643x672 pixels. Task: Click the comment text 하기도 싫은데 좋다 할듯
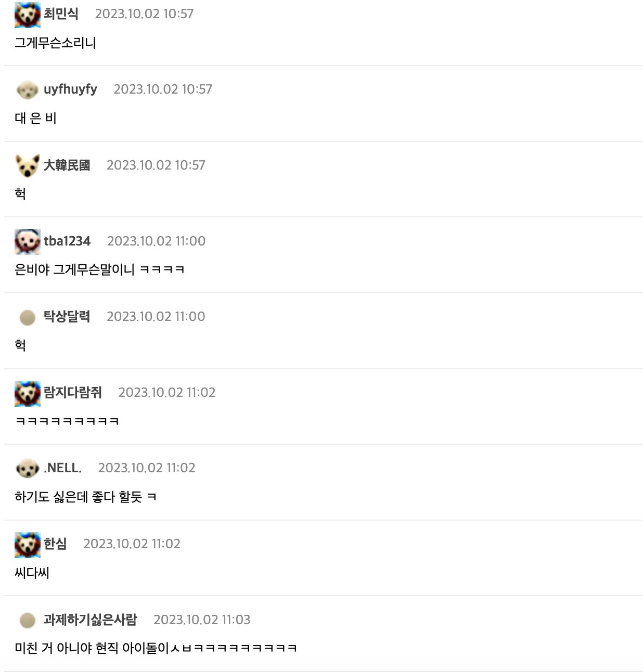pyautogui.click(x=79, y=497)
